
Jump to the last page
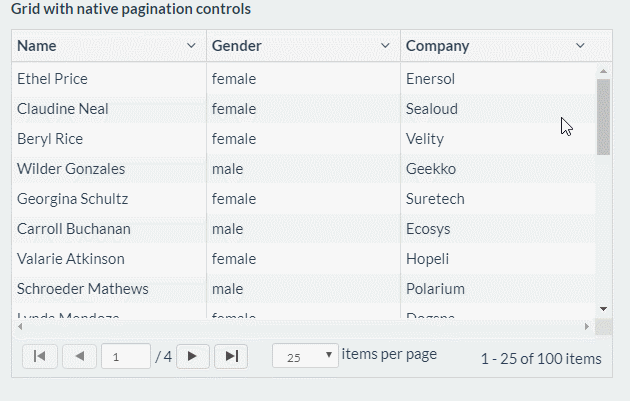[231, 356]
